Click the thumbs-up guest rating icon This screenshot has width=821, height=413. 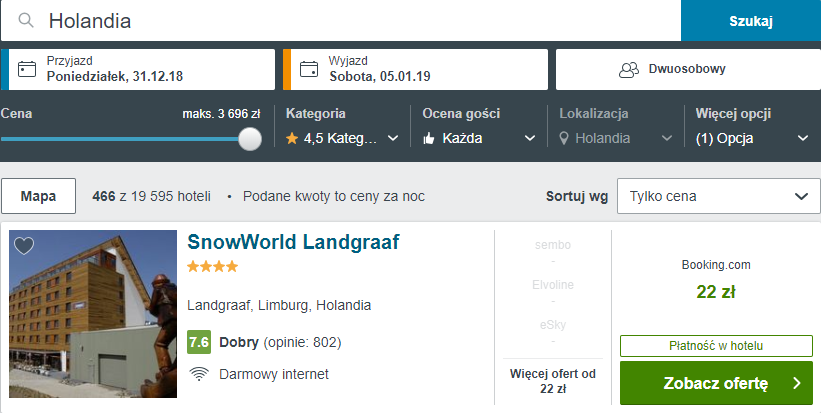429,139
